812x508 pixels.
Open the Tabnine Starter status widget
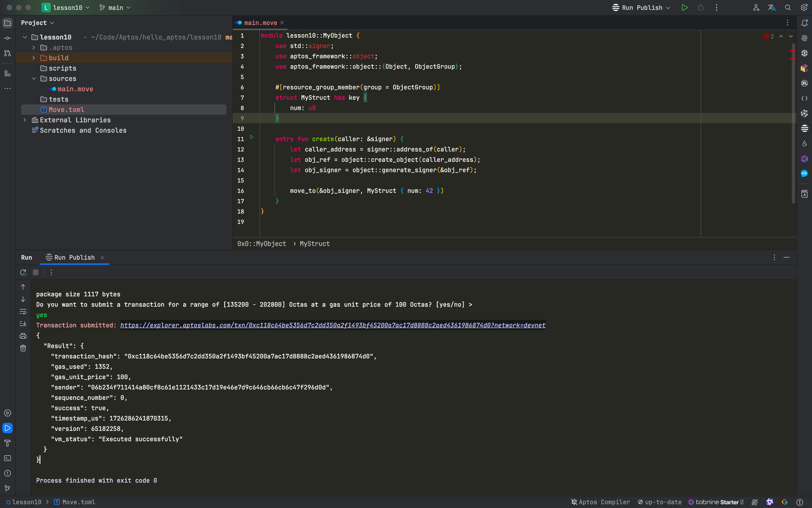pos(716,502)
